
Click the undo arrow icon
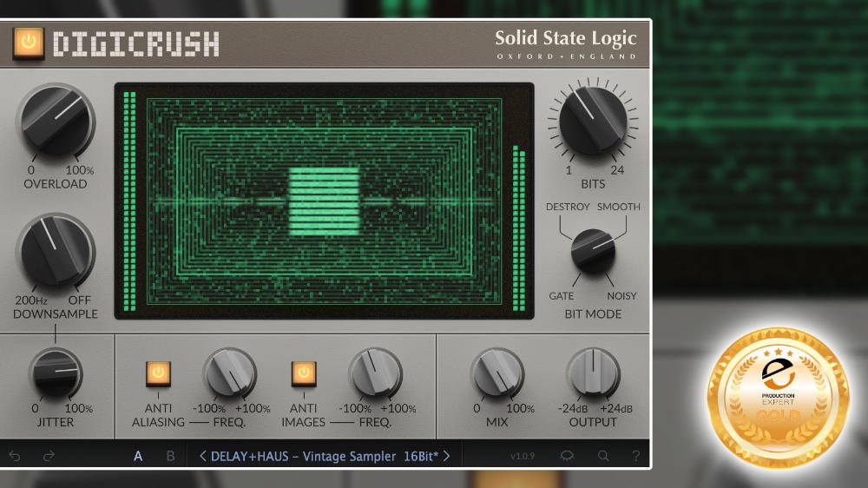[x=15, y=456]
